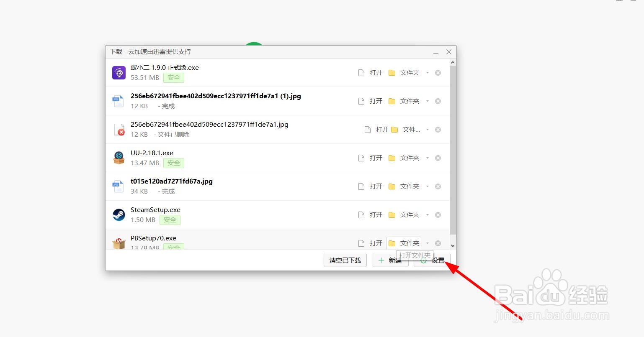Remove t015e120ad7271fd67a.jpg from download list
The width and height of the screenshot is (644, 337).
[x=438, y=186]
